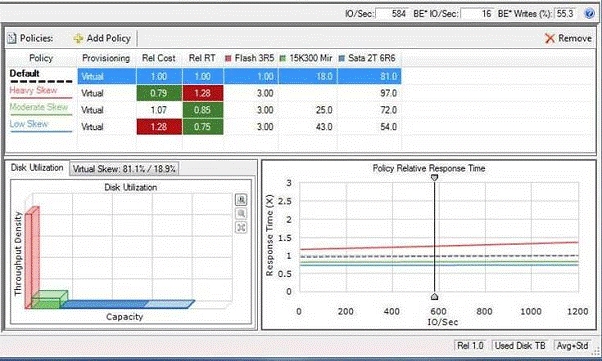The width and height of the screenshot is (602, 361).
Task: Click the IO/Sec input field
Action: 392,13
